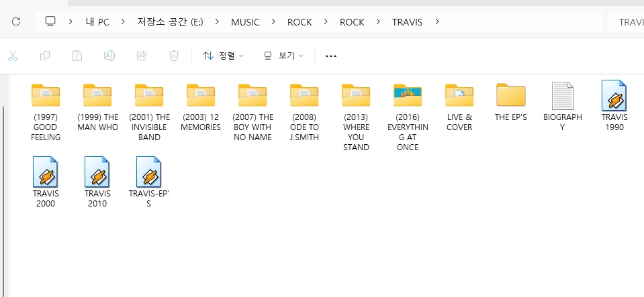Open the See more ellipsis menu
This screenshot has height=297, width=644.
click(x=331, y=56)
